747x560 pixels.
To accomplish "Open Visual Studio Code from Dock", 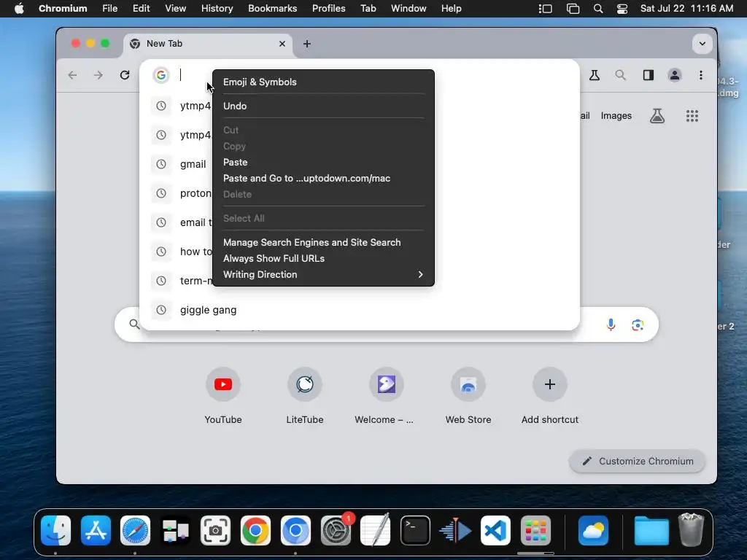I will pos(495,531).
